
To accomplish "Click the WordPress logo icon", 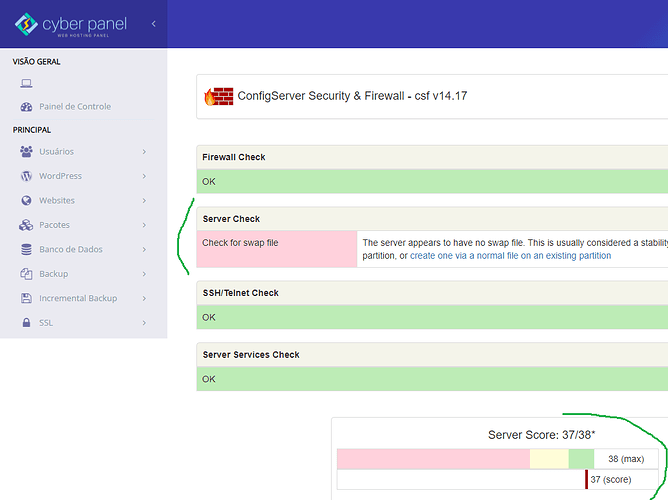I will [26, 176].
